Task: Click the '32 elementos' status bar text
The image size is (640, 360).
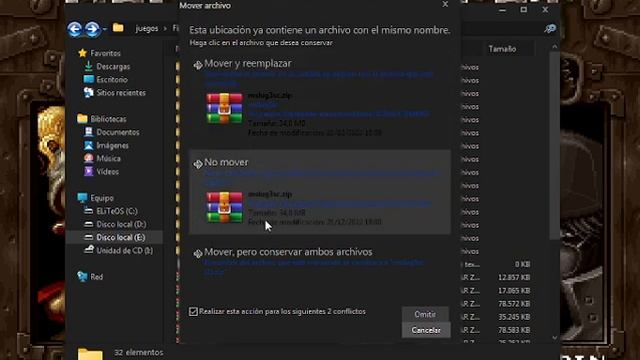Action: [x=138, y=352]
